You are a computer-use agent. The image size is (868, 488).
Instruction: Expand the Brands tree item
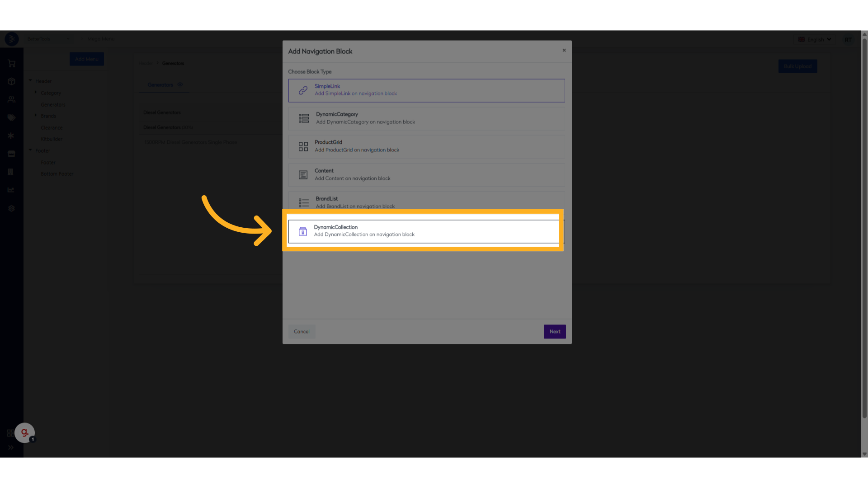pos(36,116)
